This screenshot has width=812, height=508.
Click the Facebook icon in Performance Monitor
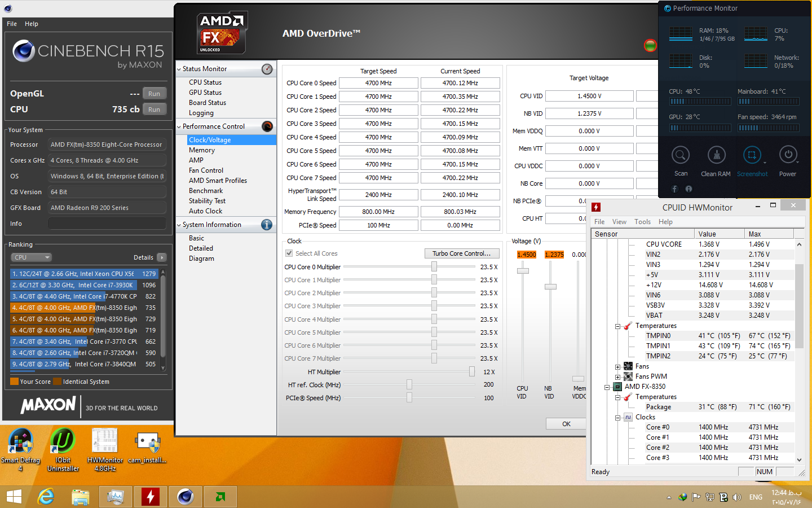coord(674,189)
